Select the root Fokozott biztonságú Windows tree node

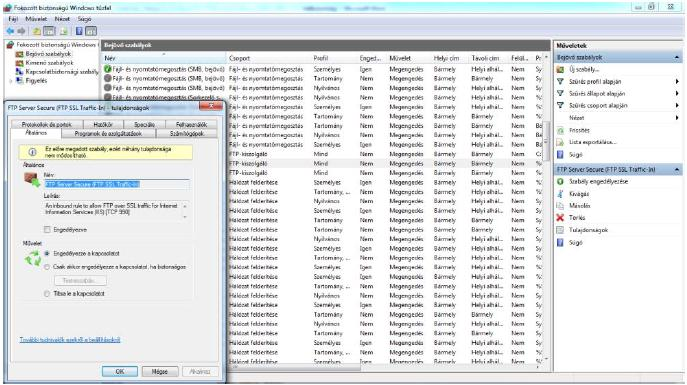(x=56, y=45)
